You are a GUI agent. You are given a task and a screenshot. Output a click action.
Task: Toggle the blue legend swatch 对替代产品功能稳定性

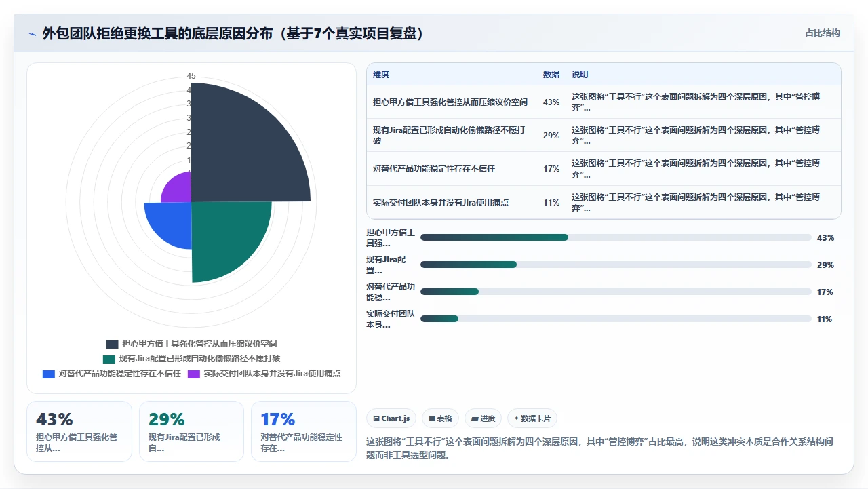[49, 374]
